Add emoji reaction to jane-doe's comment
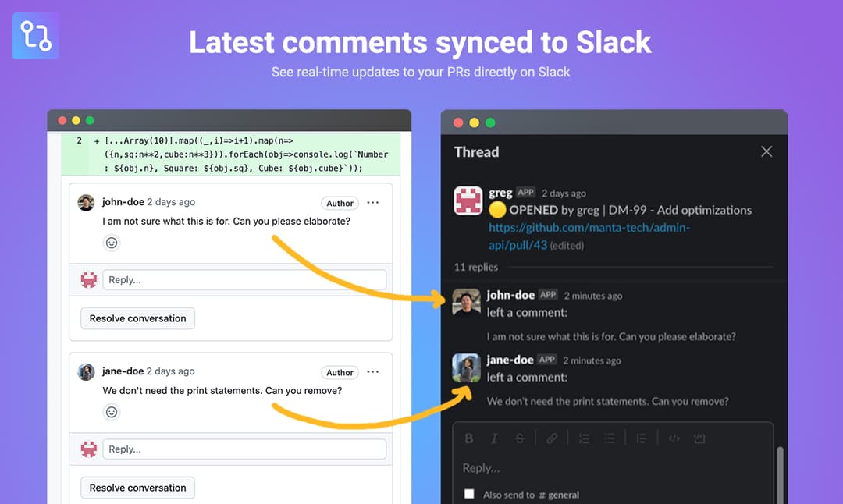The width and height of the screenshot is (843, 504). pos(112,412)
